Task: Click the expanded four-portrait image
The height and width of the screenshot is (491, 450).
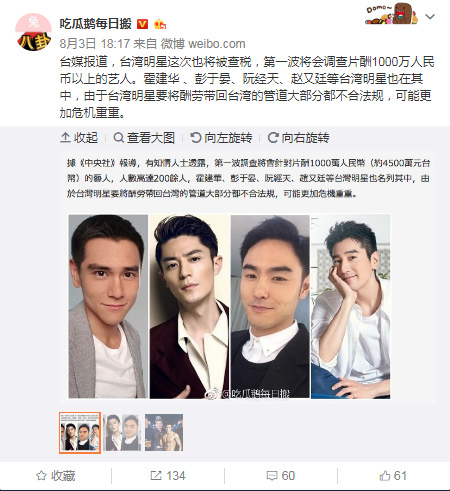Action: click(229, 306)
